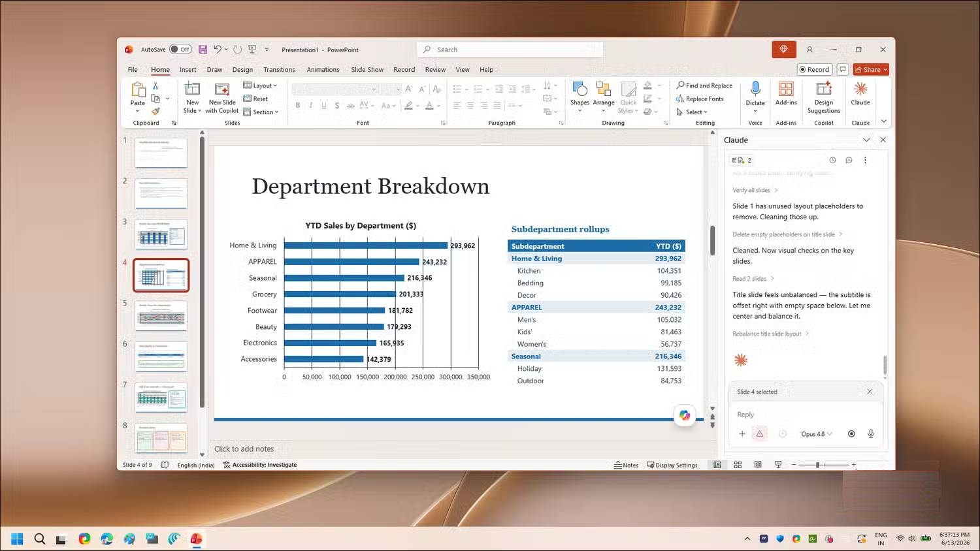Screen dimensions: 980x551
Task: Open the Transitions tab
Action: (279, 69)
